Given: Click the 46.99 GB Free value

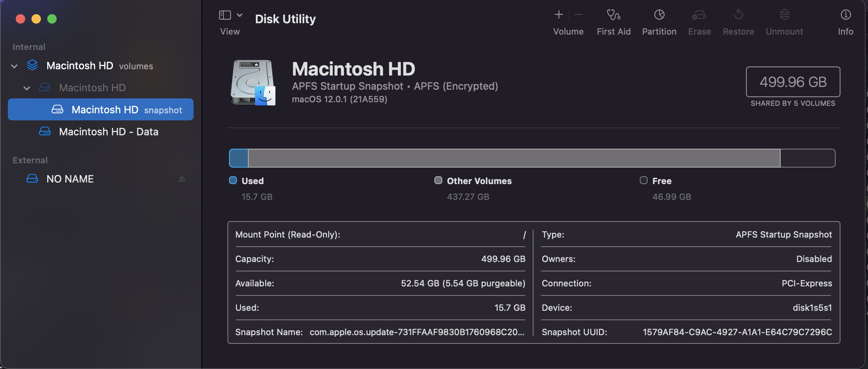Looking at the screenshot, I should point(672,197).
